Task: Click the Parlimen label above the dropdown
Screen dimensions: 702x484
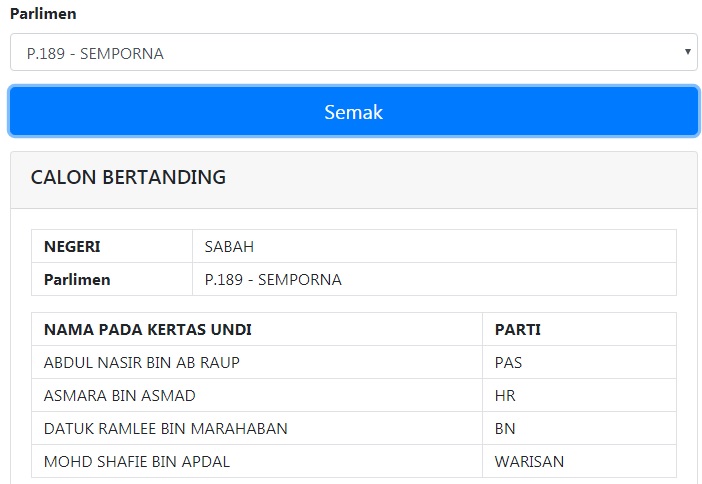Action: click(43, 14)
